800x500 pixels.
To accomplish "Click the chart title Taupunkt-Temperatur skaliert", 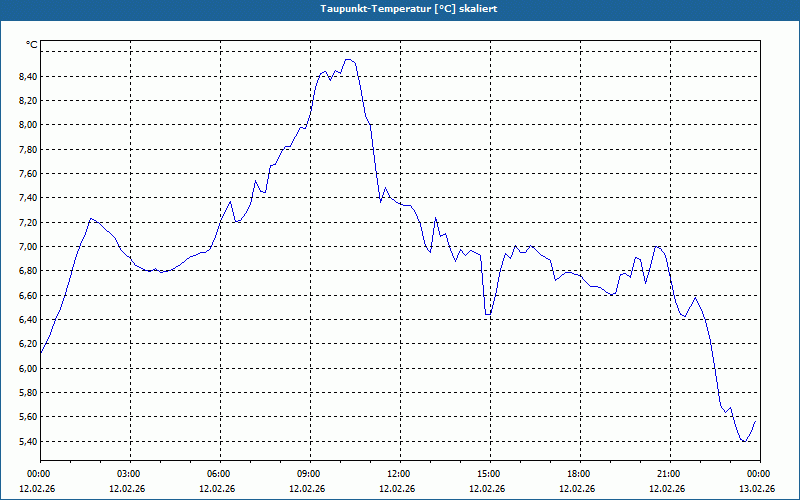I will [x=409, y=9].
